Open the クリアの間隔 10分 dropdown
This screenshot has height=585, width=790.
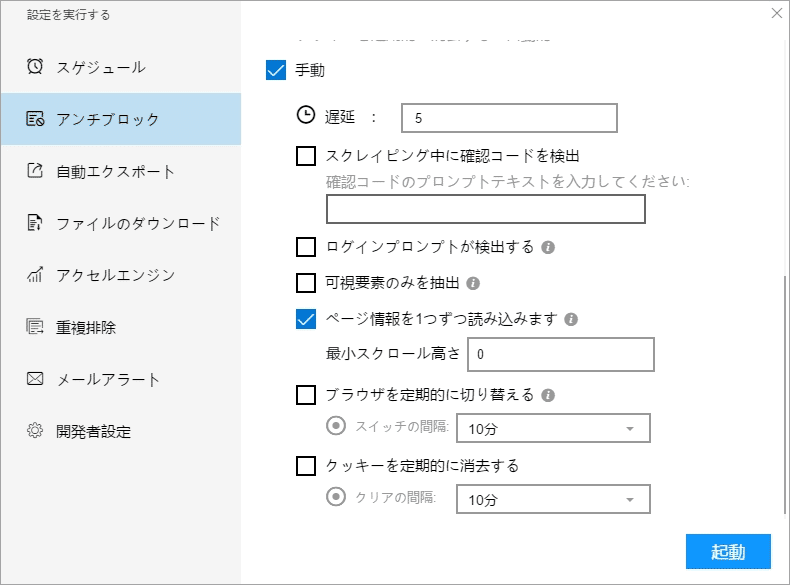click(x=552, y=498)
